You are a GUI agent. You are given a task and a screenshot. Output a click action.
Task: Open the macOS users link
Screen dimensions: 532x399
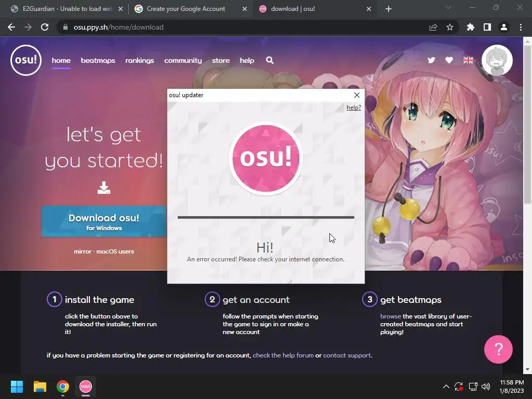115,251
